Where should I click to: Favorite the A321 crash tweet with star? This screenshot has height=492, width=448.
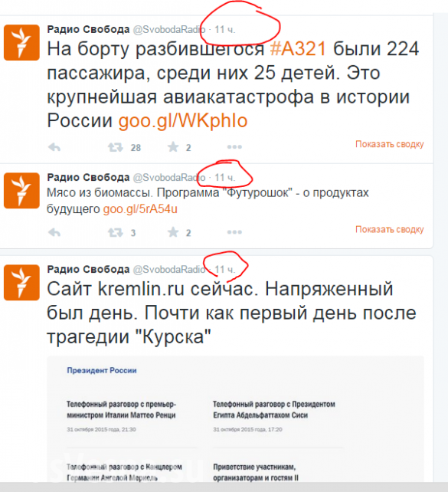[173, 147]
